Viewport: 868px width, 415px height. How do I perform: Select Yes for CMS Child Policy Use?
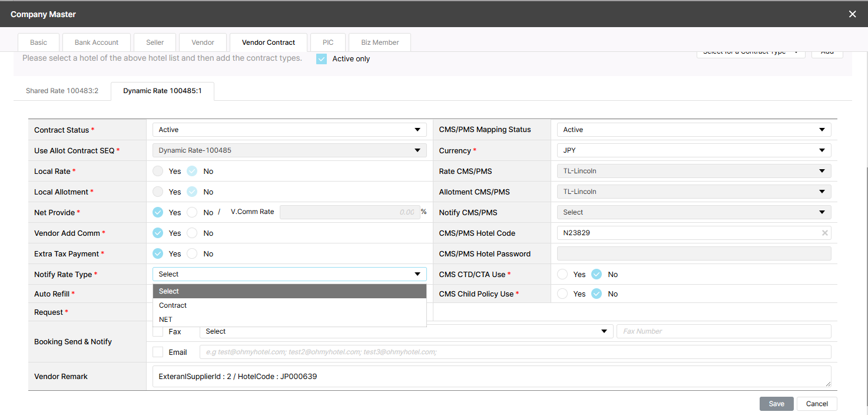point(562,294)
